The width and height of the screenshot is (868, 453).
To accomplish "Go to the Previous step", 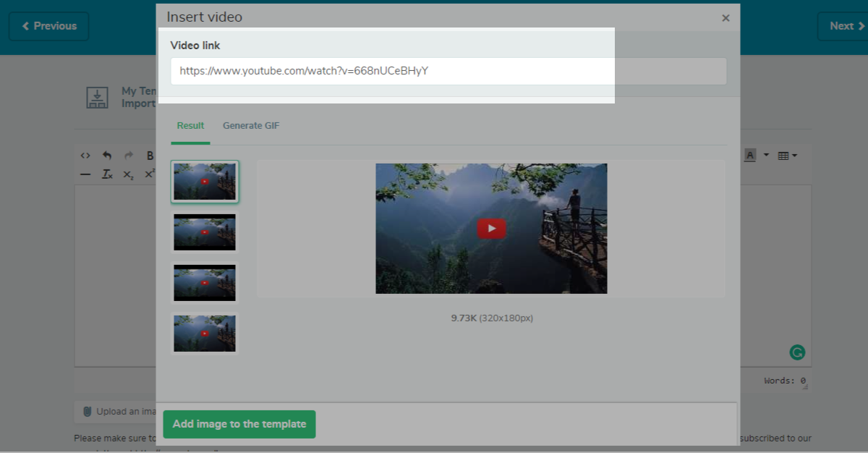I will point(49,26).
